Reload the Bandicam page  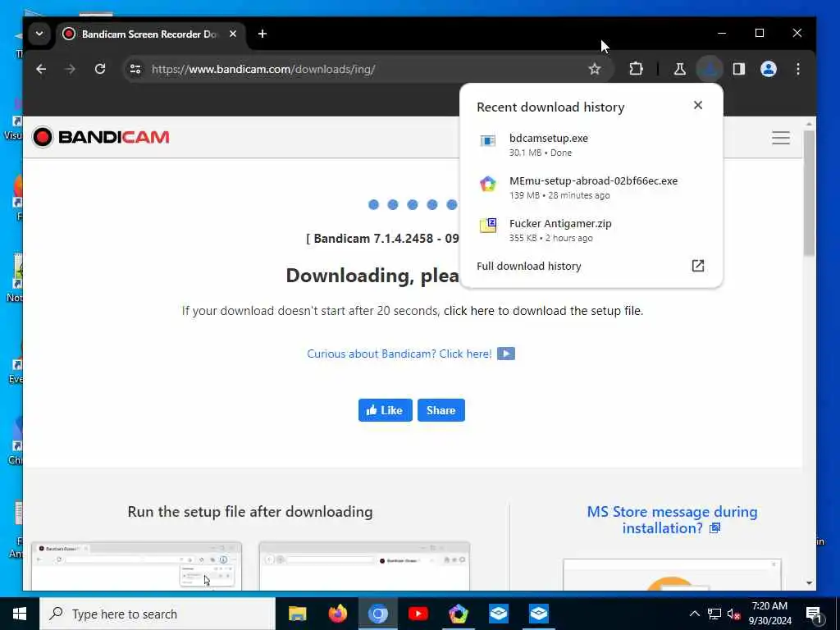pyautogui.click(x=100, y=69)
